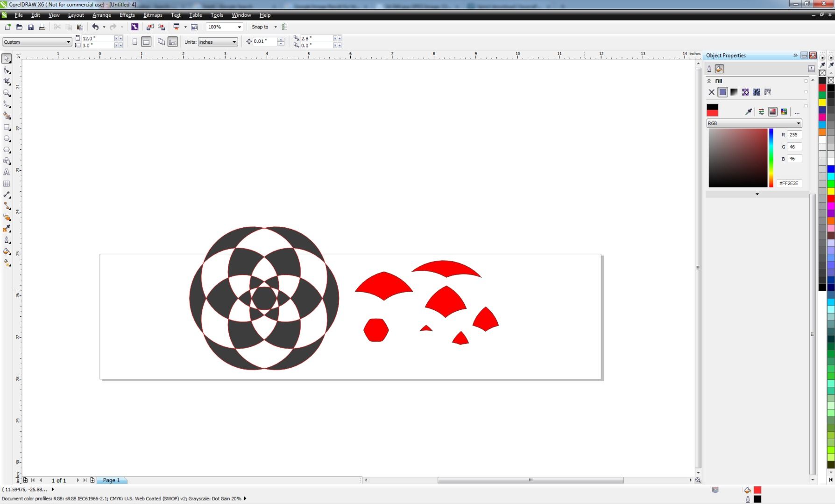Select the Text tool

point(7,172)
